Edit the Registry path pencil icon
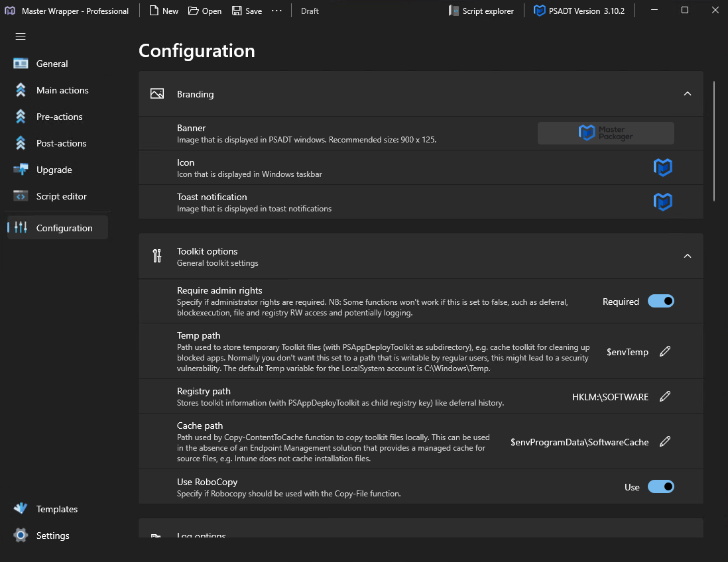728x562 pixels. pyautogui.click(x=665, y=396)
